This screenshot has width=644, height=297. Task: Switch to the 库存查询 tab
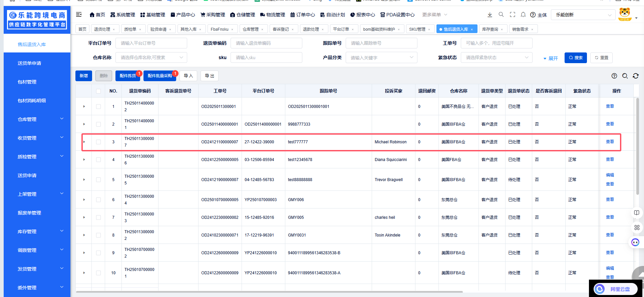coord(490,29)
